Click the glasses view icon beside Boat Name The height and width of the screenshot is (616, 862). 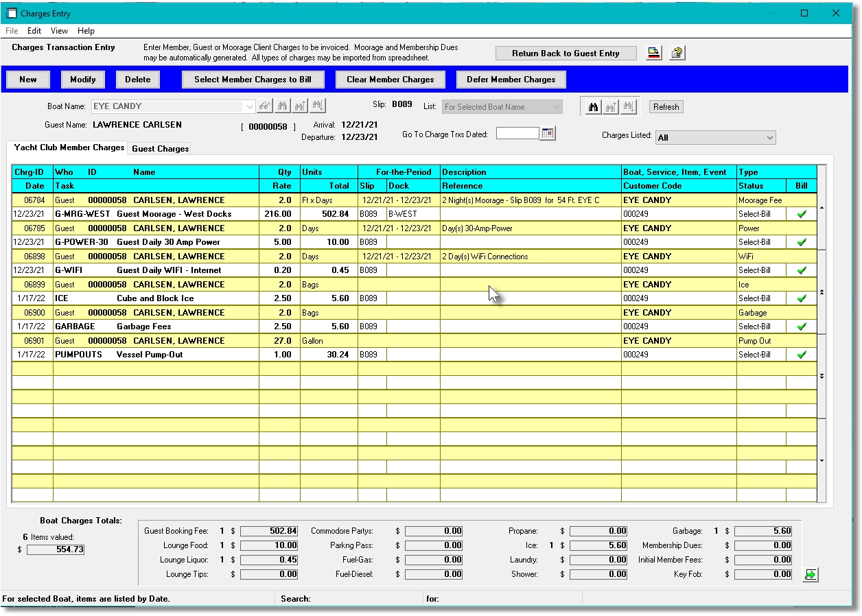265,106
